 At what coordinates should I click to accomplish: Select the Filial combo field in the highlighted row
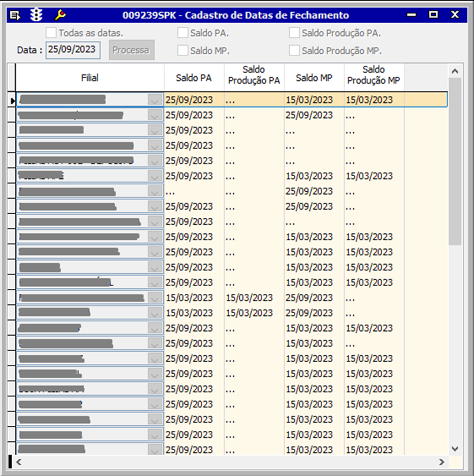tap(90, 99)
